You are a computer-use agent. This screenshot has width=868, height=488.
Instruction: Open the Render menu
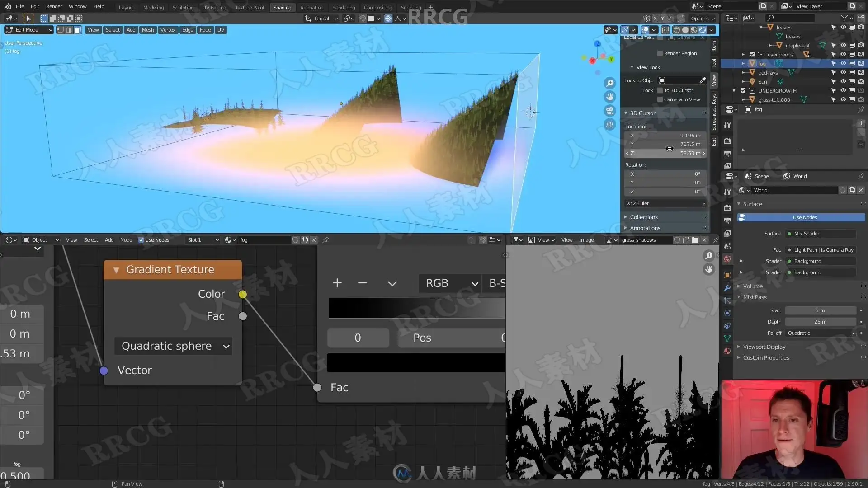pyautogui.click(x=54, y=6)
